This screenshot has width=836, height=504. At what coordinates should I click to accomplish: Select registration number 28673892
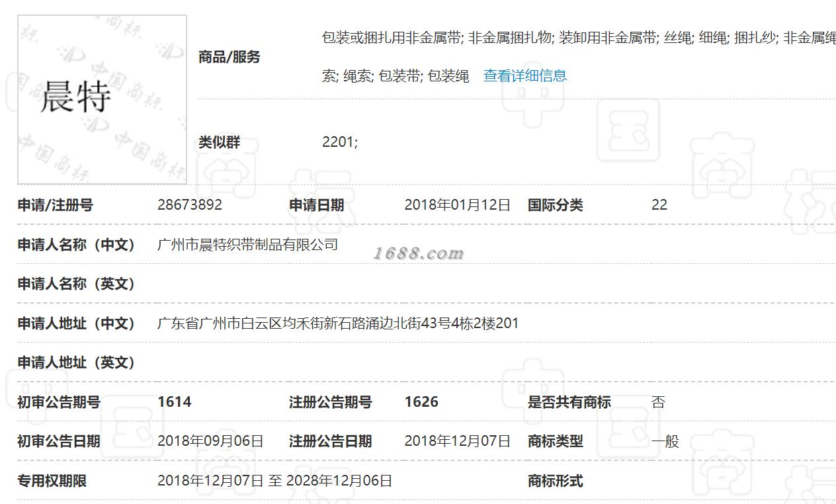pos(190,205)
